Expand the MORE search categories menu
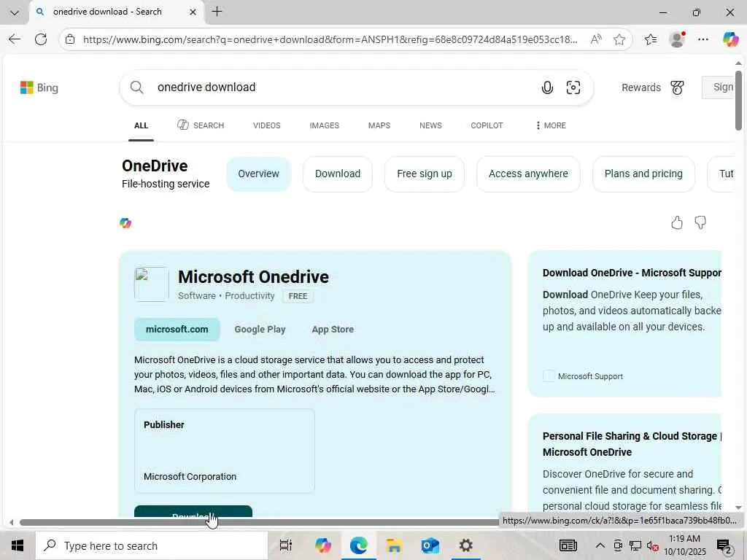The image size is (747, 560). pyautogui.click(x=551, y=125)
